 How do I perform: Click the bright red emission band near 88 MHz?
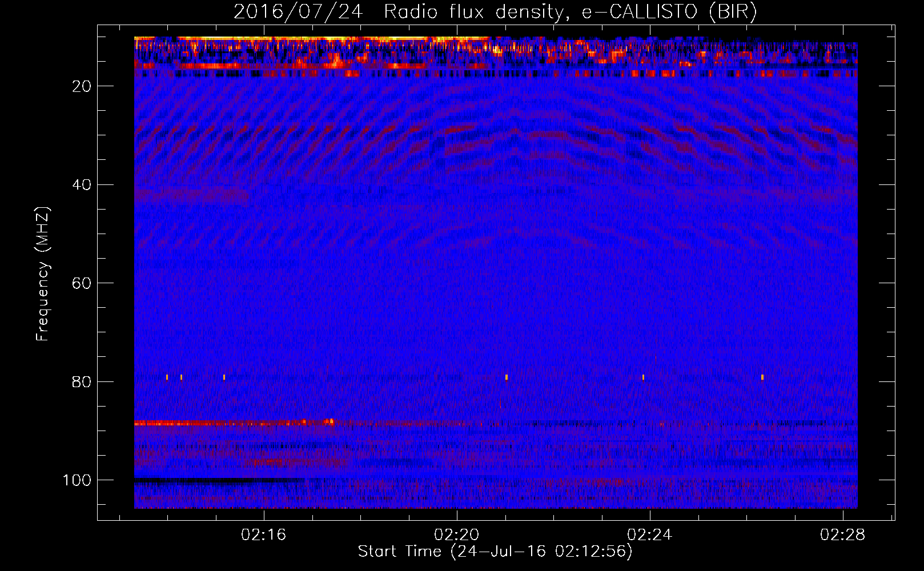click(235, 423)
